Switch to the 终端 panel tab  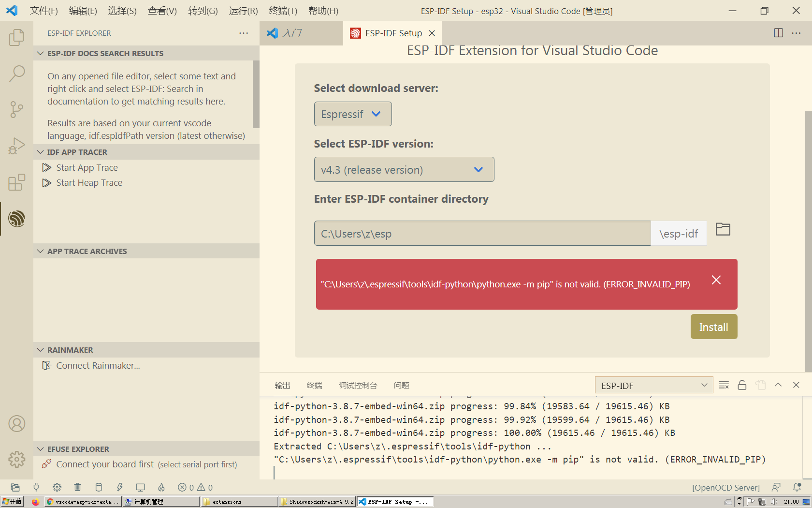click(314, 385)
